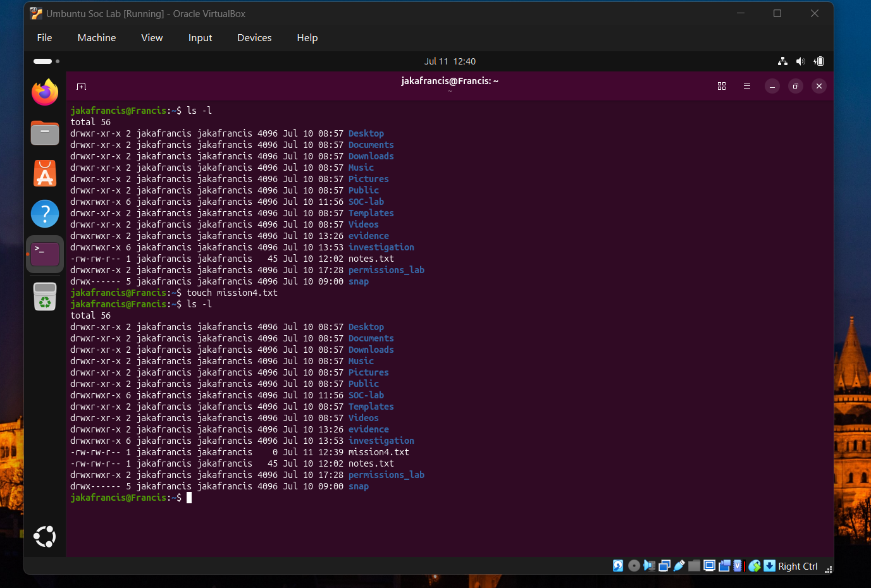The height and width of the screenshot is (588, 871).
Task: Open the terminal tab overview grid icon
Action: 722,86
